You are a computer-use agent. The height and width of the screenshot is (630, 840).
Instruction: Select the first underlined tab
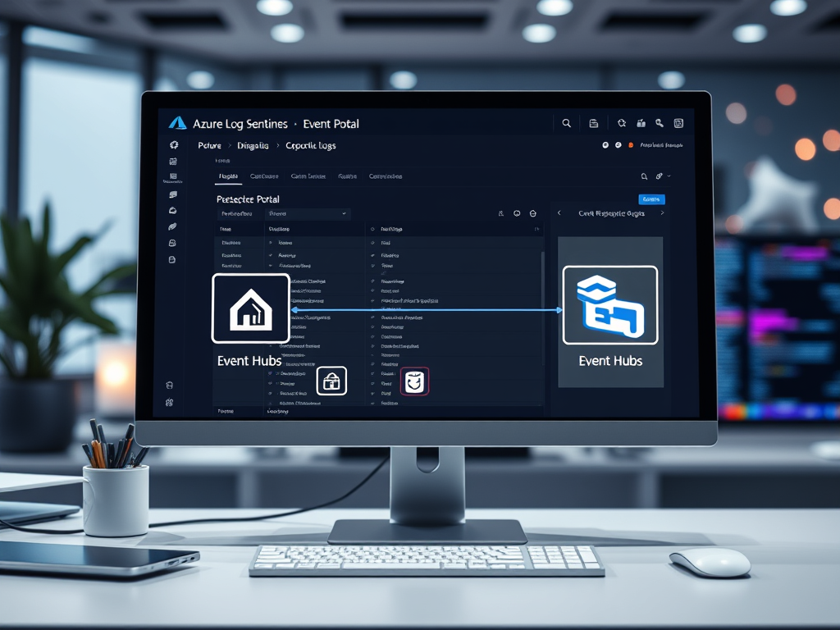pyautogui.click(x=229, y=176)
